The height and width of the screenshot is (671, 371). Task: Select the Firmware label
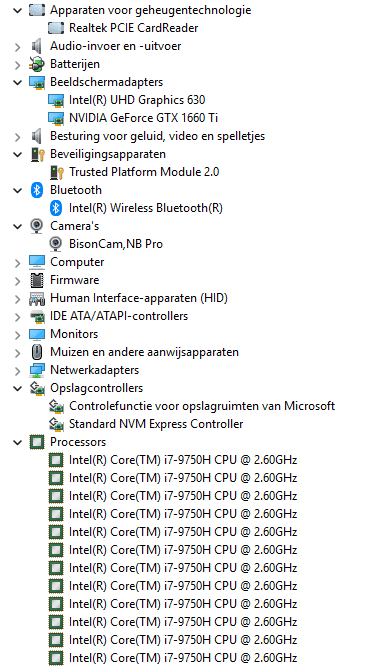click(74, 280)
